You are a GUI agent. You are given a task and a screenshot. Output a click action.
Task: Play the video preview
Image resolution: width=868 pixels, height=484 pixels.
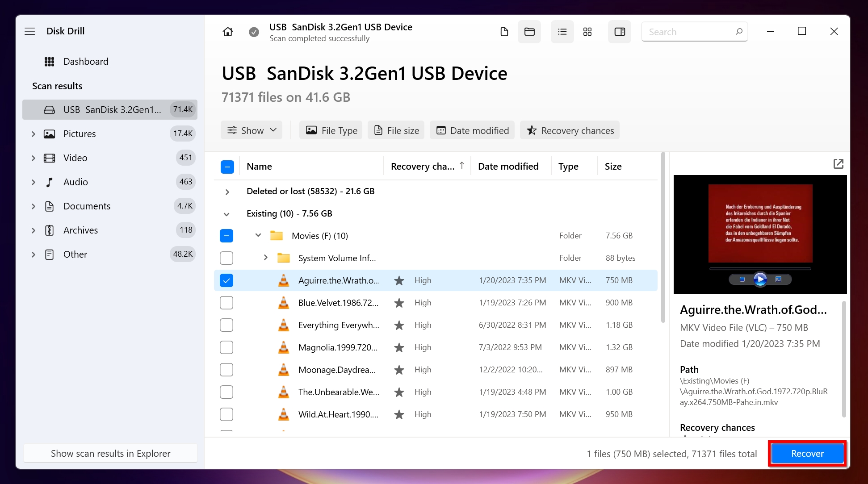760,279
